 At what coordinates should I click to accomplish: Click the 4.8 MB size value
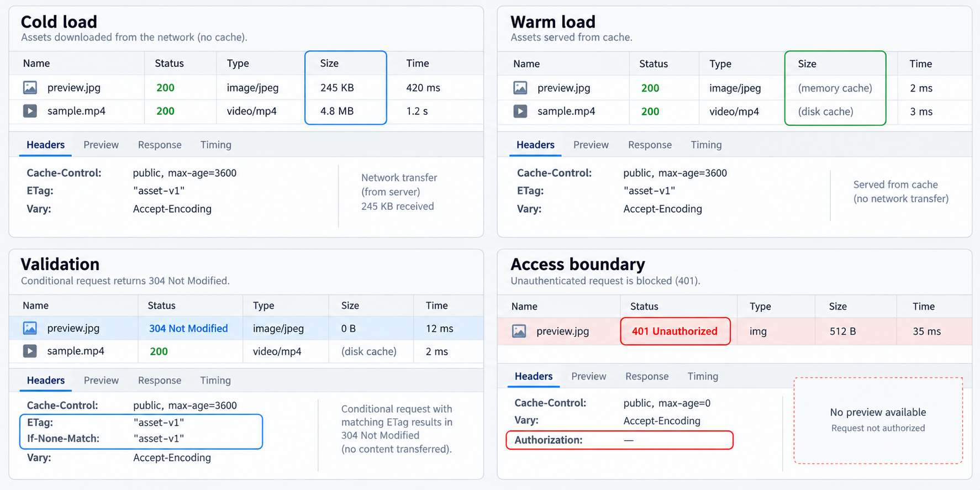coord(337,111)
